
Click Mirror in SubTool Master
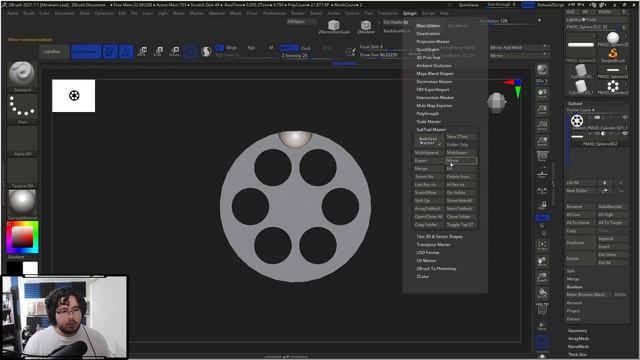point(461,161)
